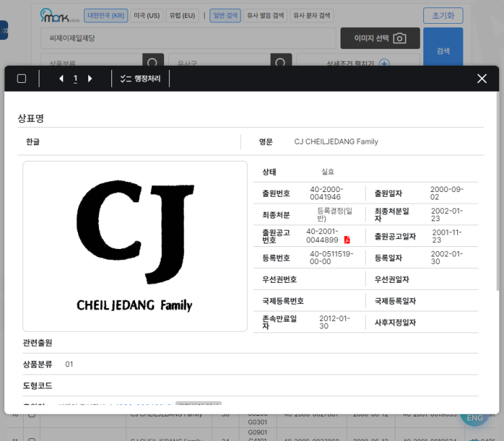This screenshot has height=441, width=504.
Task: Switch to 유사 문자 검색 mode
Action: tap(312, 16)
